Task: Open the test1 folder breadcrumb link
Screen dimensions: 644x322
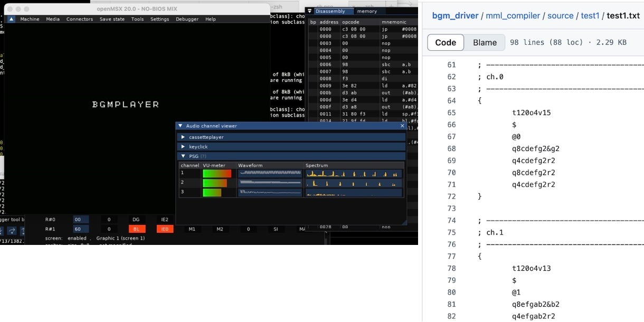Action: pos(590,15)
